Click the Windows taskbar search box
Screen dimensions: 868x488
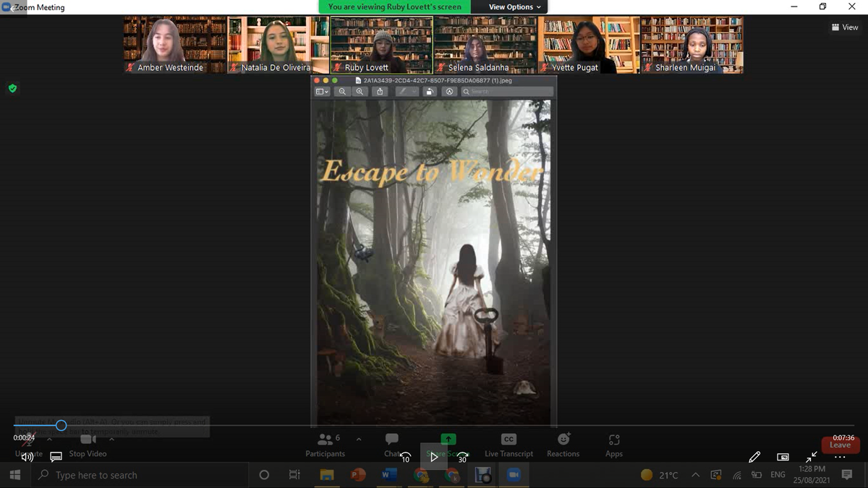point(140,475)
